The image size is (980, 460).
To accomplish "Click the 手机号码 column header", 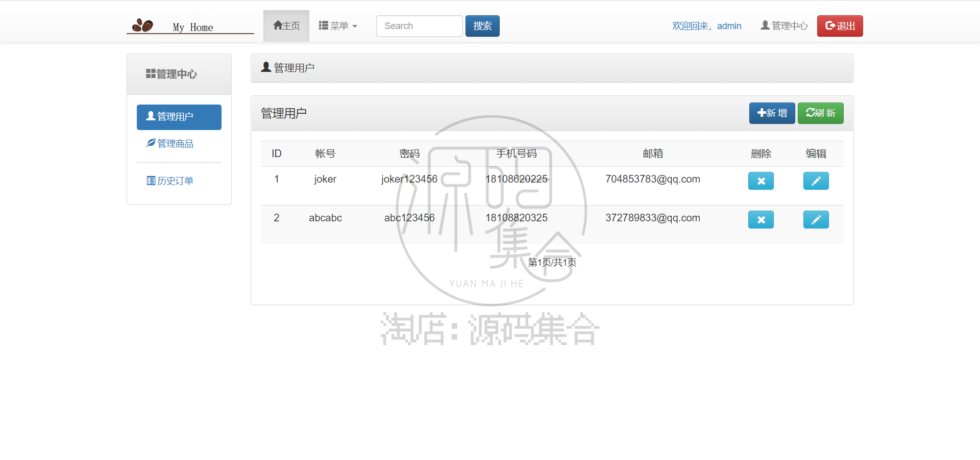I will tap(517, 154).
